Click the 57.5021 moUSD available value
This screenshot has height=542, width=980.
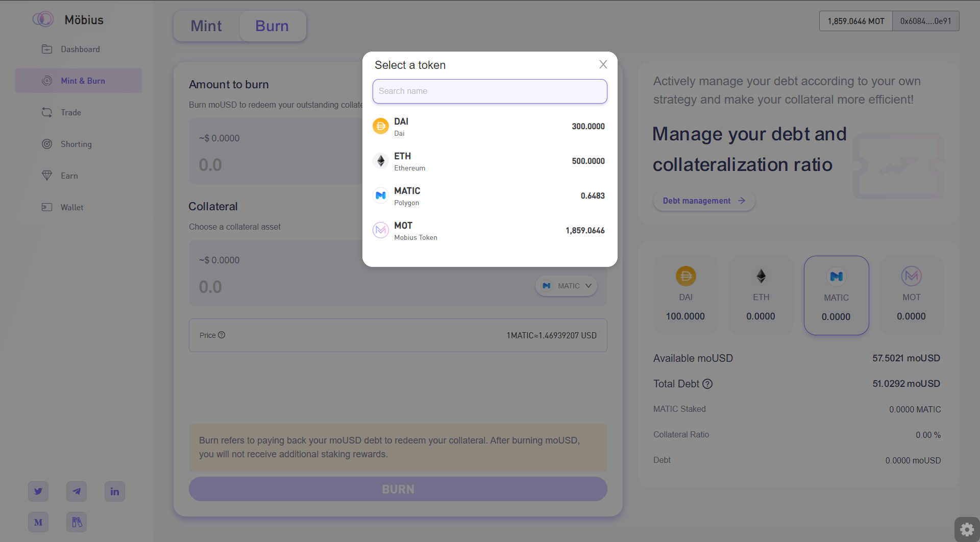(906, 358)
